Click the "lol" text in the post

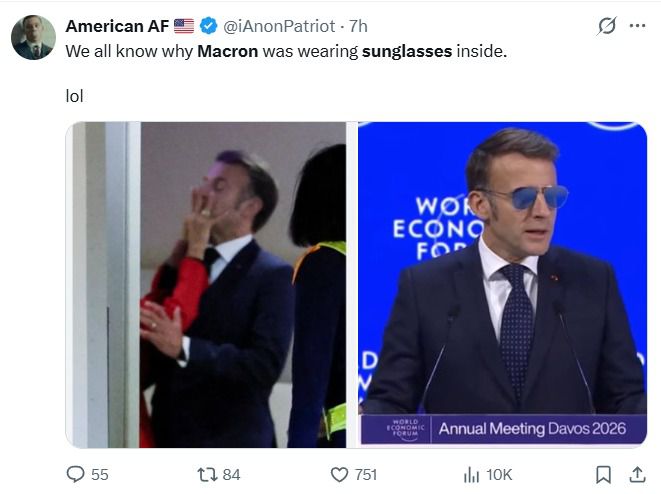74,98
